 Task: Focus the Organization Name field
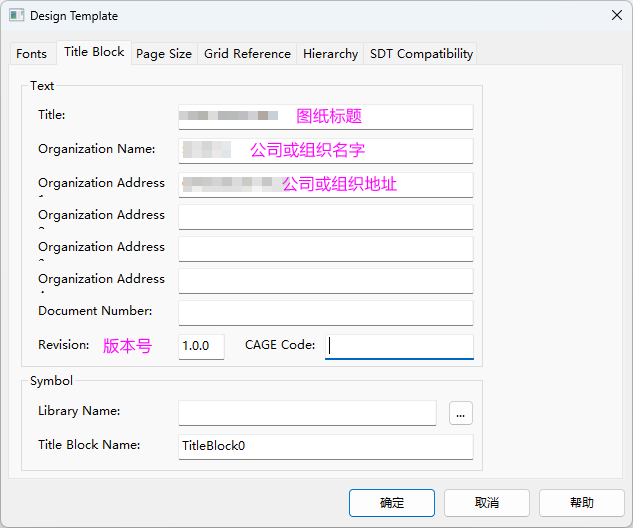point(326,151)
